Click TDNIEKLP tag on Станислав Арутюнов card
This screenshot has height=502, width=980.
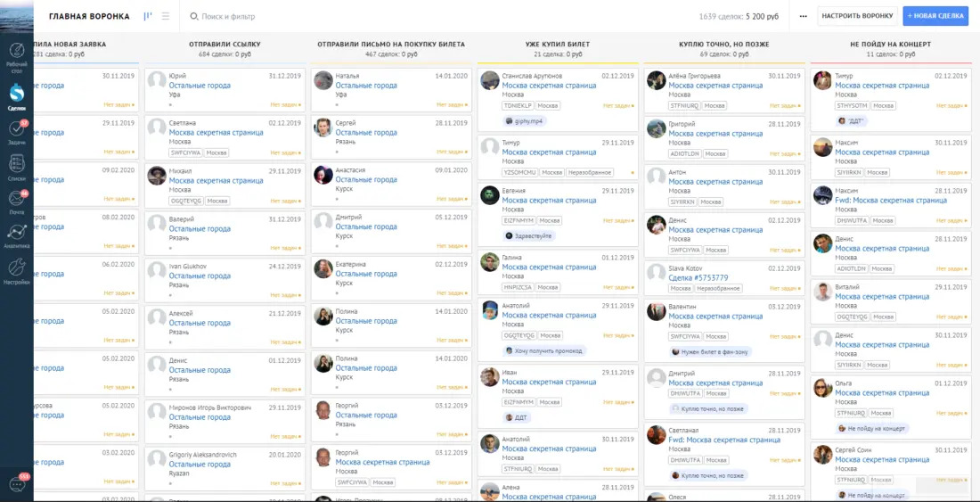click(518, 105)
